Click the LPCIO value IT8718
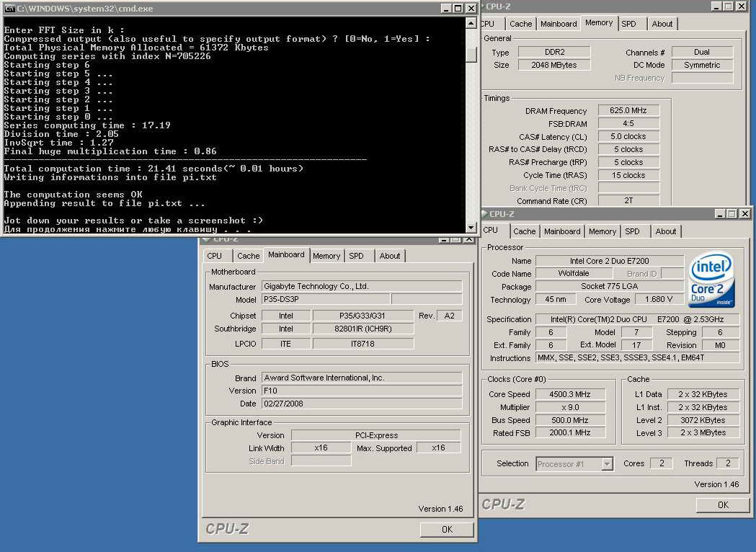Image resolution: width=756 pixels, height=552 pixels. pos(363,344)
